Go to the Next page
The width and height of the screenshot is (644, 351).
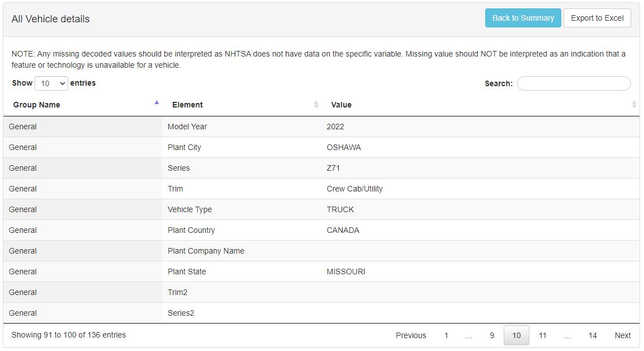622,335
